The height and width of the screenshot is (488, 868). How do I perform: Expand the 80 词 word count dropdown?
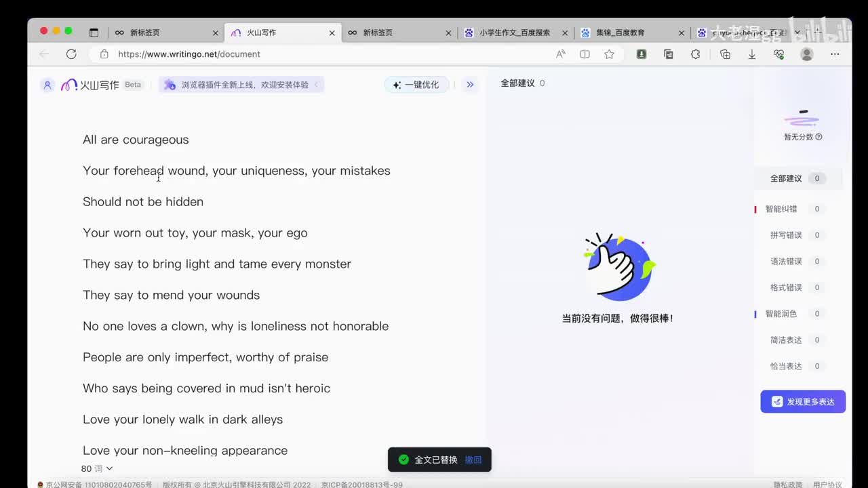(x=97, y=468)
